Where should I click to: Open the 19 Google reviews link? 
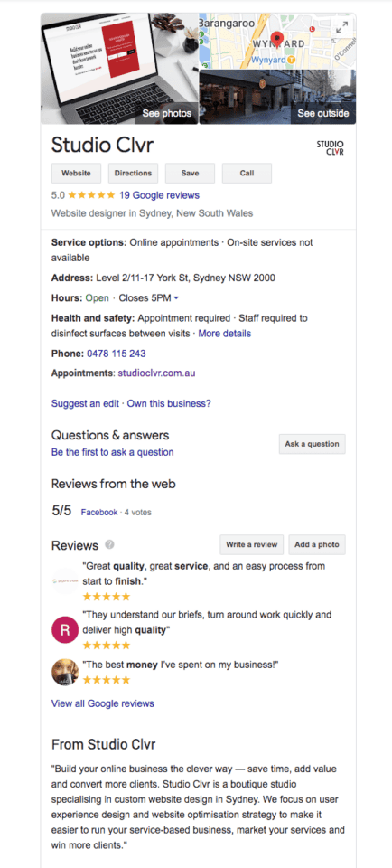click(x=159, y=195)
